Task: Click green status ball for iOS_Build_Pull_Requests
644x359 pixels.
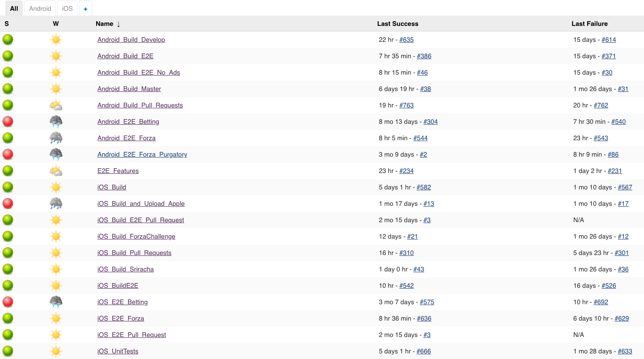Action: tap(8, 253)
